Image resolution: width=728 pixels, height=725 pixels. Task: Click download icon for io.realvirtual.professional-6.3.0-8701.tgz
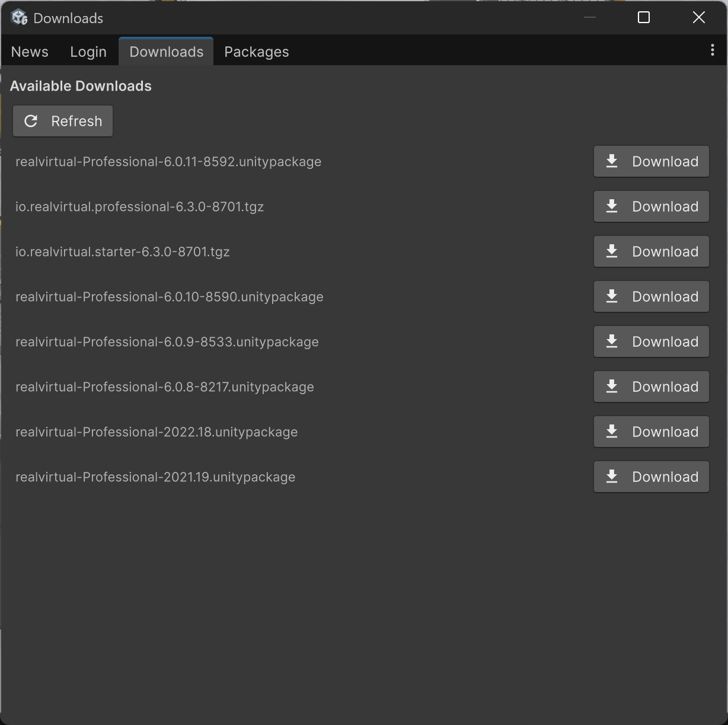[x=612, y=207]
